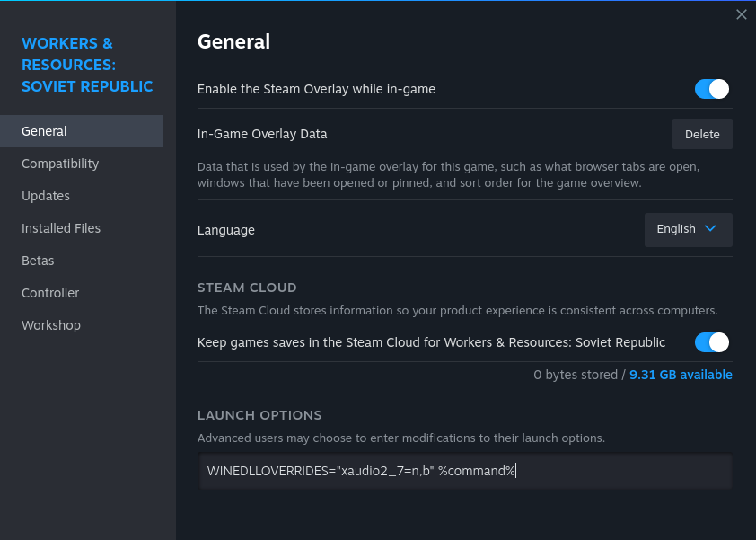The height and width of the screenshot is (540, 756).
Task: Close the game properties window
Action: click(x=741, y=14)
